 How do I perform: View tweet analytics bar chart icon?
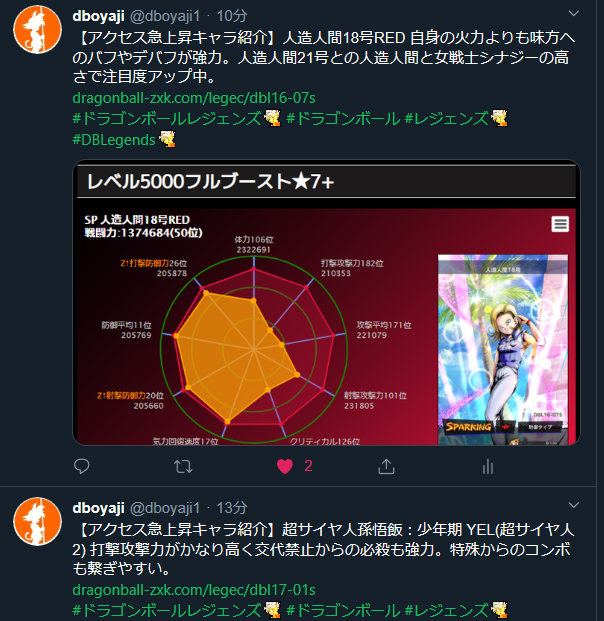488,467
